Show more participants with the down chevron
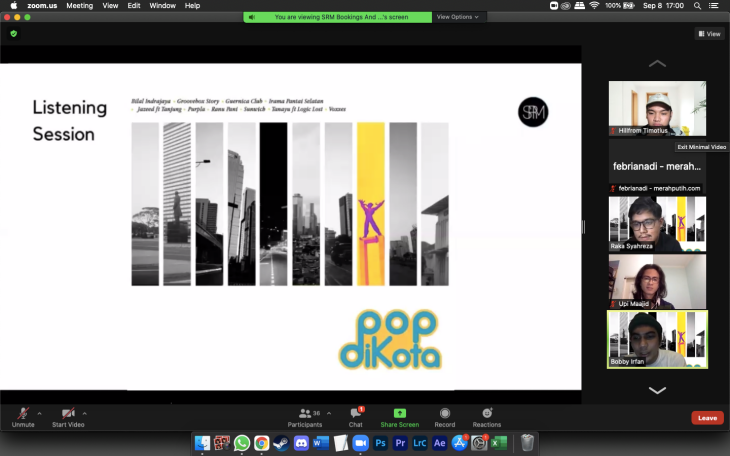The height and width of the screenshot is (456, 730). [657, 390]
